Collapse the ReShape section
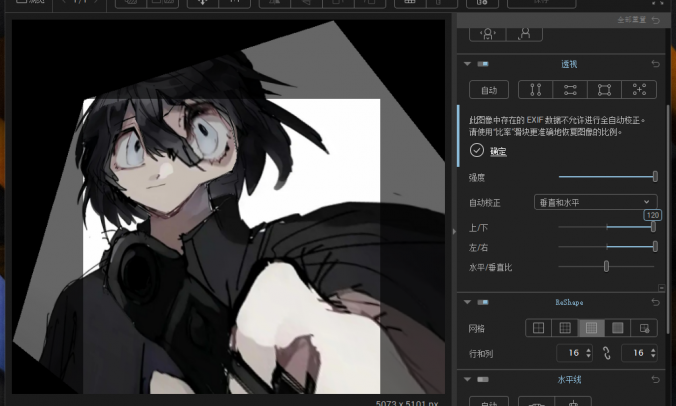Screen dimensions: 676x406 [x=467, y=301]
